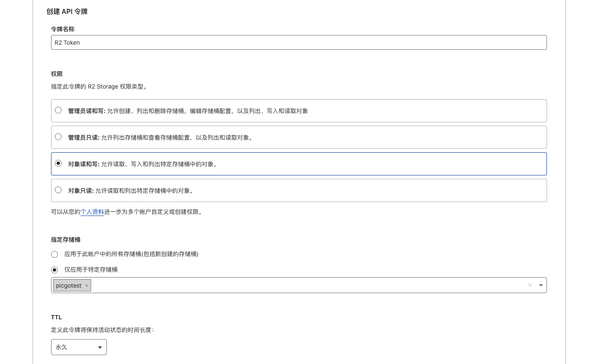The image size is (606, 364).
Task: Open the TTL 永久 dropdown
Action: [78, 347]
